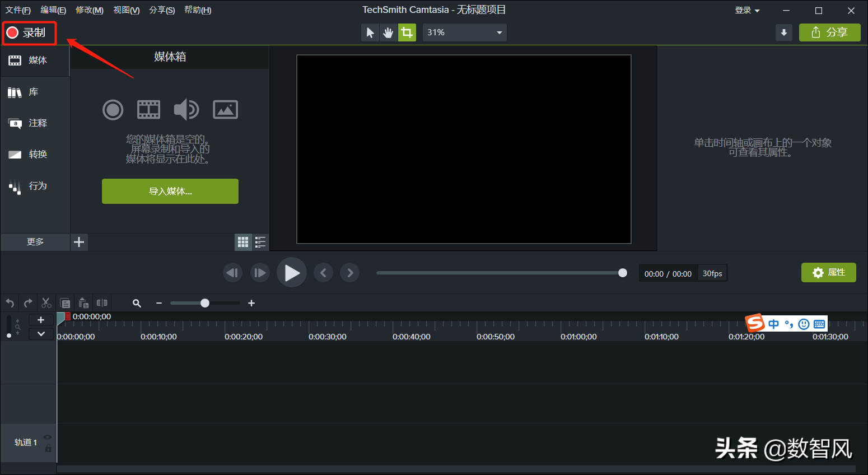Image resolution: width=868 pixels, height=475 pixels.
Task: Toggle the eye visibility icon for 轨道 1
Action: click(x=48, y=437)
